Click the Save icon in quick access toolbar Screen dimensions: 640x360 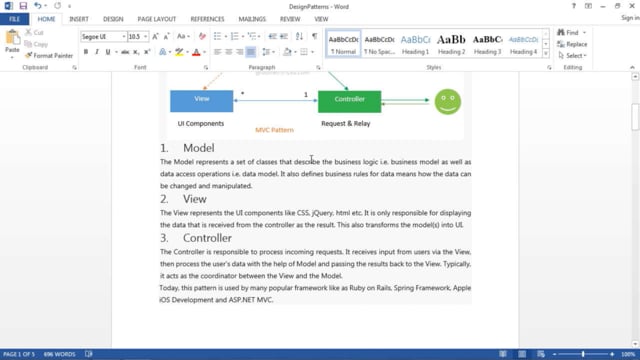coord(23,6)
